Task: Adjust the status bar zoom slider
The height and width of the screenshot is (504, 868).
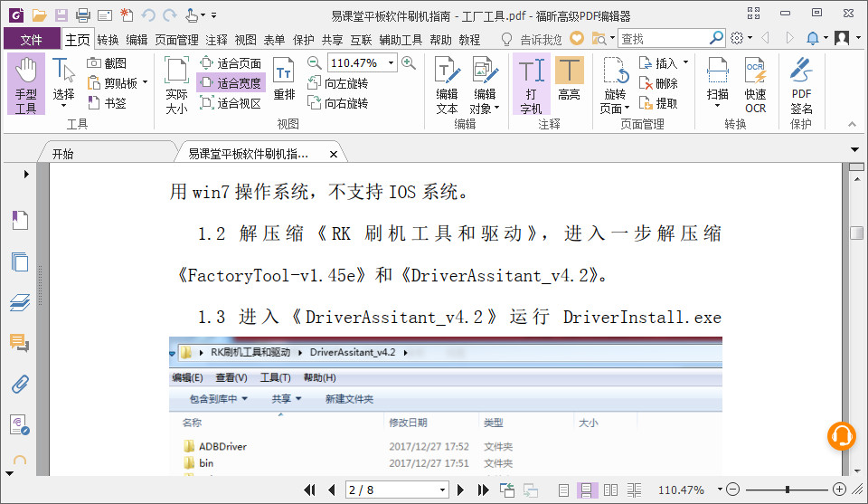Action: coord(788,490)
